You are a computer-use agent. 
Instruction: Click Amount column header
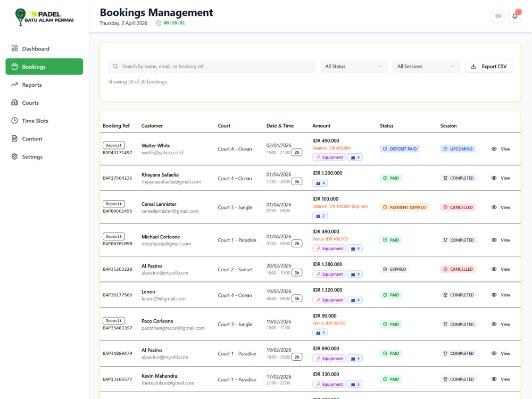pyautogui.click(x=321, y=126)
